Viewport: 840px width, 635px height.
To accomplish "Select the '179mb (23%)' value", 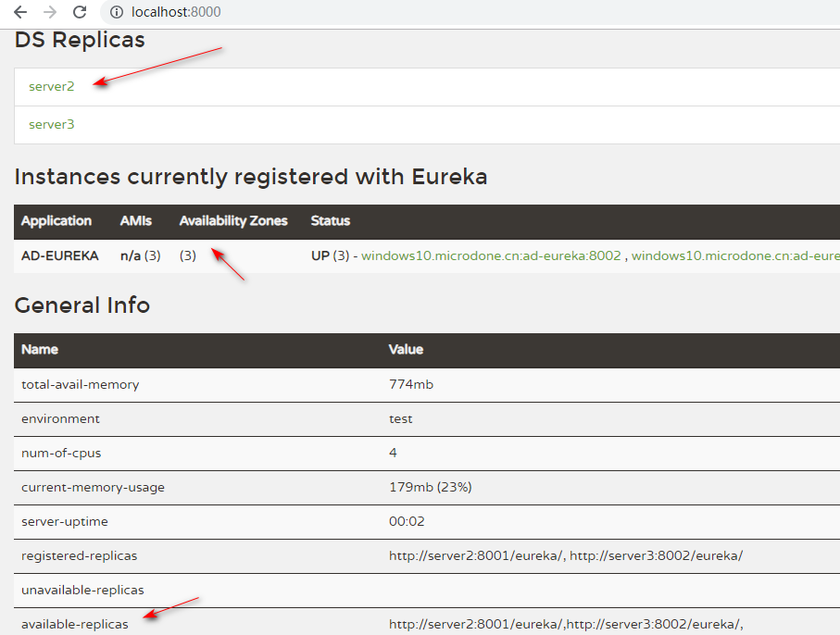I will pyautogui.click(x=430, y=487).
